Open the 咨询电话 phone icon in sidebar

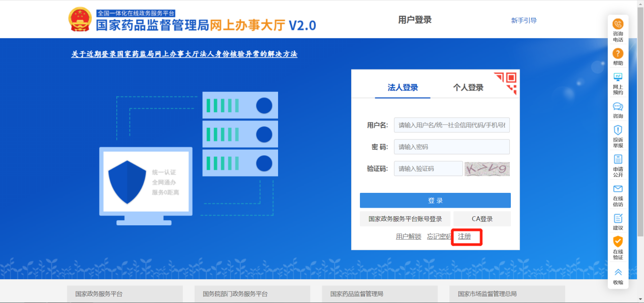[x=618, y=24]
